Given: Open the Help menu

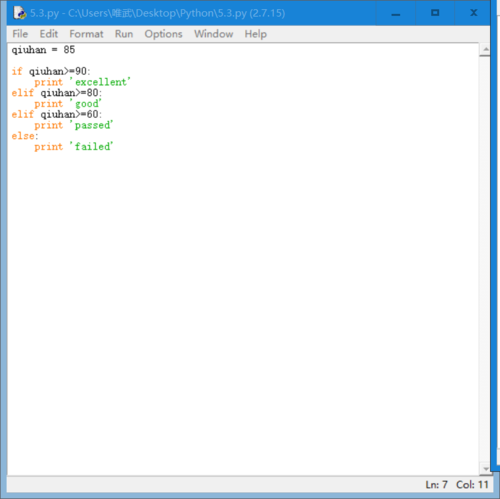Looking at the screenshot, I should pyautogui.click(x=256, y=34).
